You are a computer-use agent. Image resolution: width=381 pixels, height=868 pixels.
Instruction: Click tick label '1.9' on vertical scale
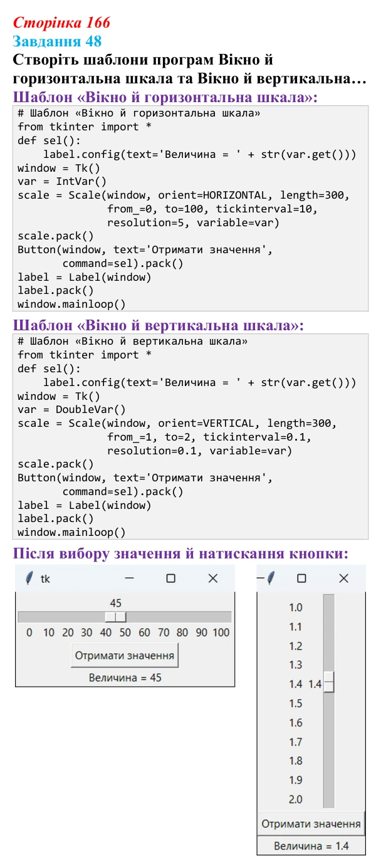296,780
